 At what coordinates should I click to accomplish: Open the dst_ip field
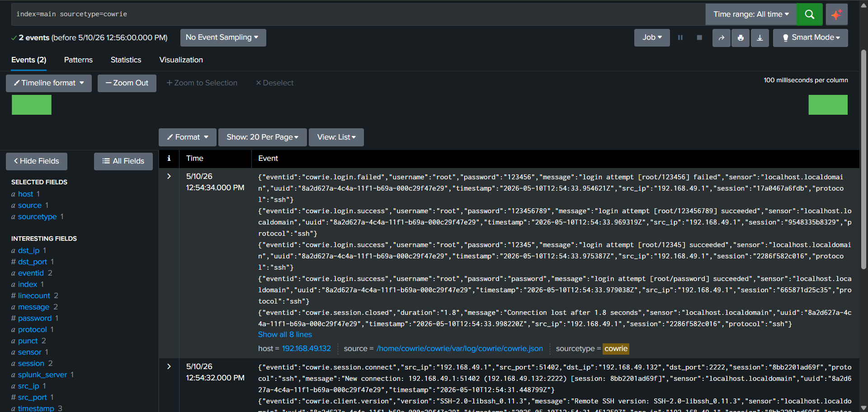click(x=29, y=251)
